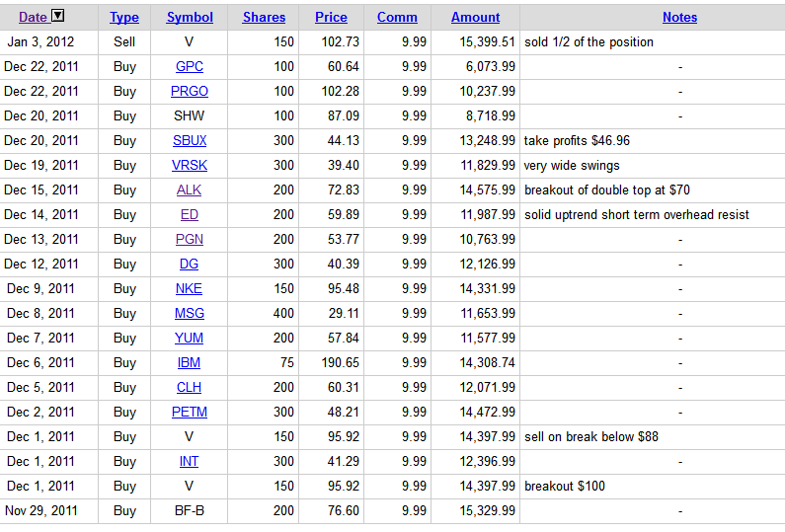This screenshot has height=532, width=785.
Task: Sort table by Notes column header
Action: pyautogui.click(x=679, y=18)
